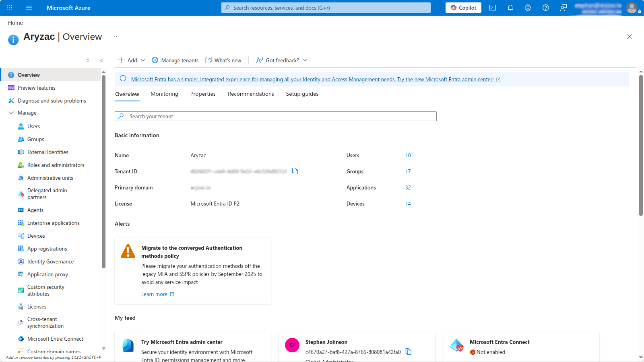644x362 pixels.
Task: Open the Azure portal hamburger menu
Action: (x=29, y=8)
